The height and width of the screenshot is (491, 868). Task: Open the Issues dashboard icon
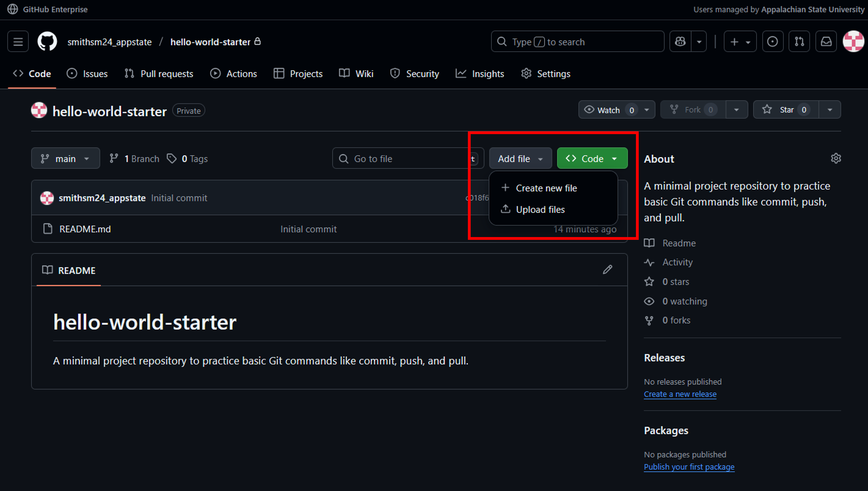click(x=772, y=41)
